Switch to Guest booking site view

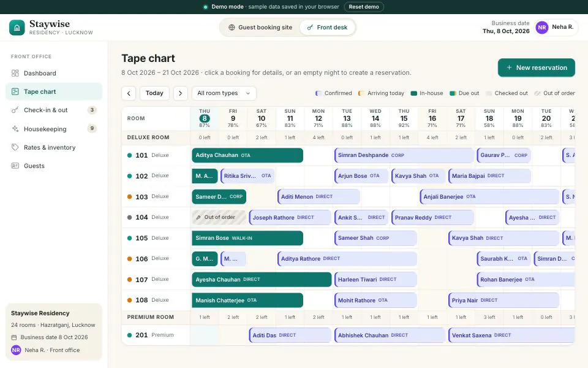point(260,28)
